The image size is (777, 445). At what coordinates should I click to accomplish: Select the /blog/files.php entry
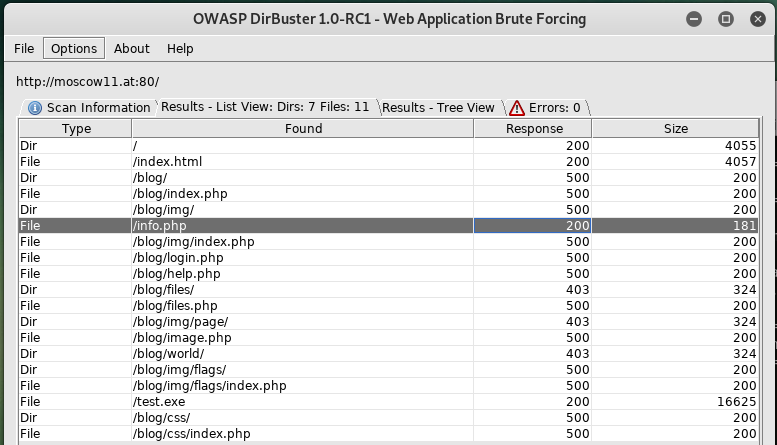389,305
